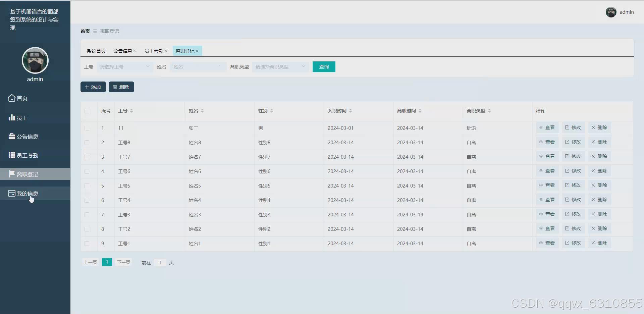Check the checkbox for row 工号1
This screenshot has height=314, width=644.
87,244
